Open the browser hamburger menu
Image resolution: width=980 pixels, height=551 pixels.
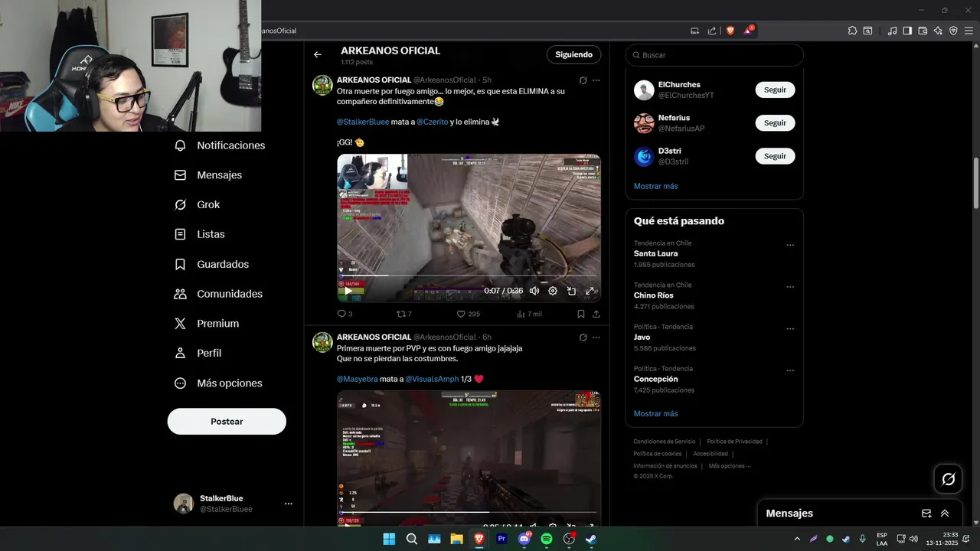tap(969, 31)
